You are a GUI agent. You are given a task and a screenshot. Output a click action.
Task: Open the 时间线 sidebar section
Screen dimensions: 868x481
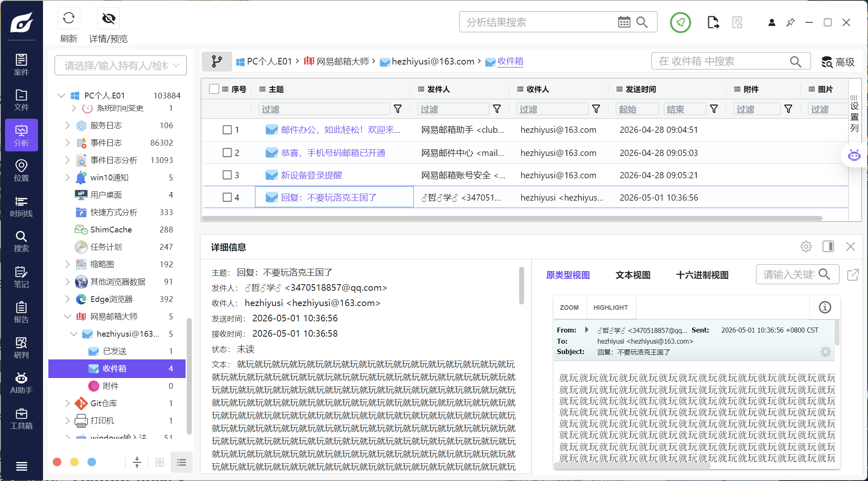click(x=21, y=206)
